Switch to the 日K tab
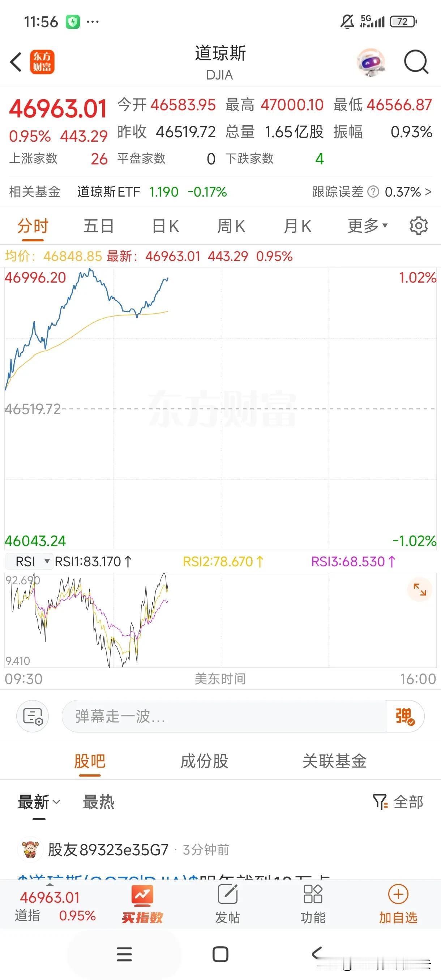This screenshot has width=441, height=980. 166,226
